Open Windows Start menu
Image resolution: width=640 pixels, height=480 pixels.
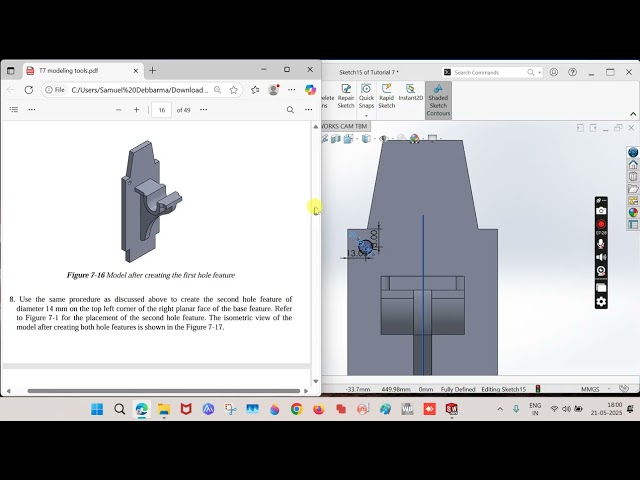click(97, 409)
